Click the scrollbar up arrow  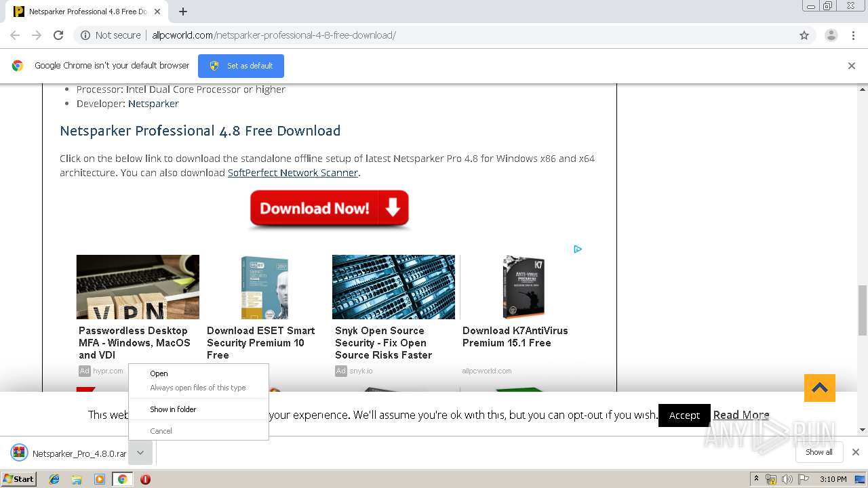[863, 89]
